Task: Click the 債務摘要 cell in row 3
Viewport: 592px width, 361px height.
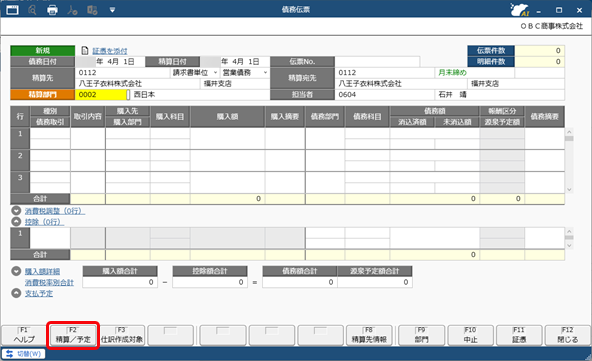Action: click(544, 182)
